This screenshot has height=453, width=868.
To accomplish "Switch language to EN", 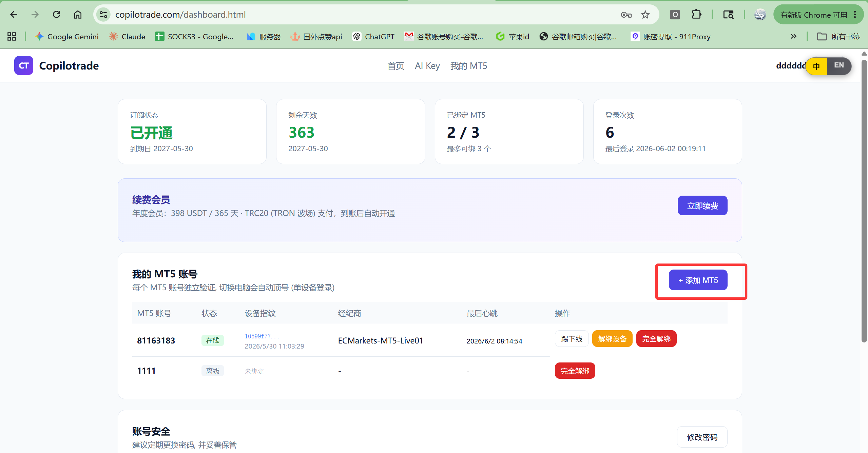I will point(839,65).
